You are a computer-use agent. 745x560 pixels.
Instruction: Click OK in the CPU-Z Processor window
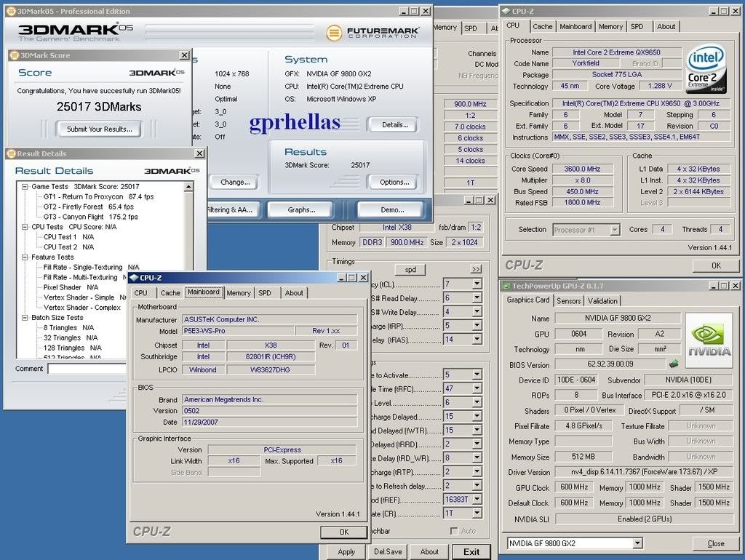pyautogui.click(x=716, y=265)
